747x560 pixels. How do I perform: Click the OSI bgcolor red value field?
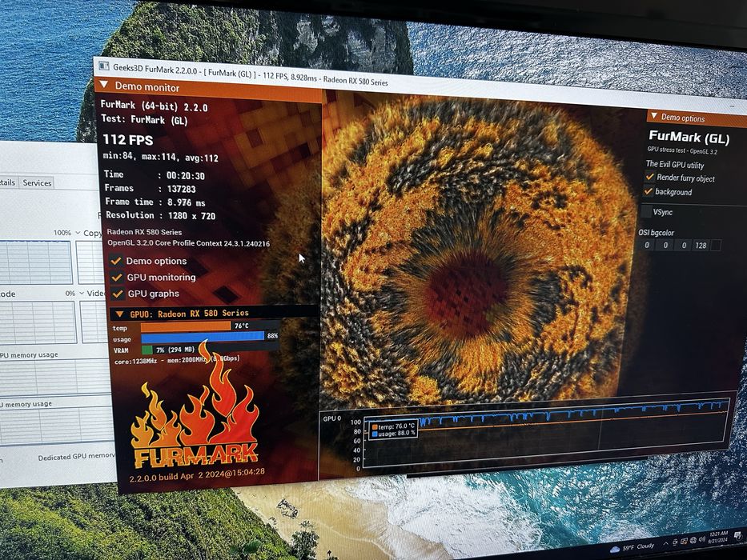646,245
